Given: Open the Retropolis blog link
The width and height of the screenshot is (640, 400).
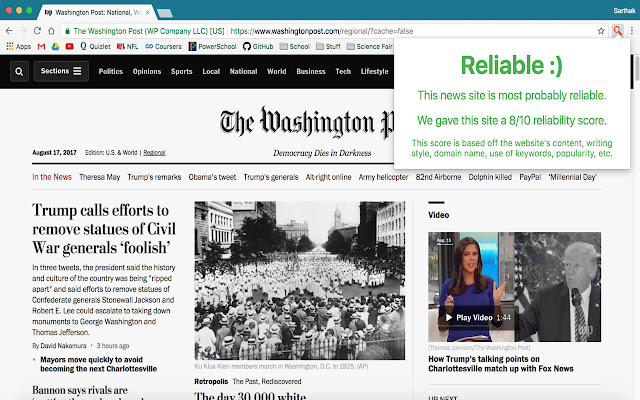Looking at the screenshot, I should point(211,382).
